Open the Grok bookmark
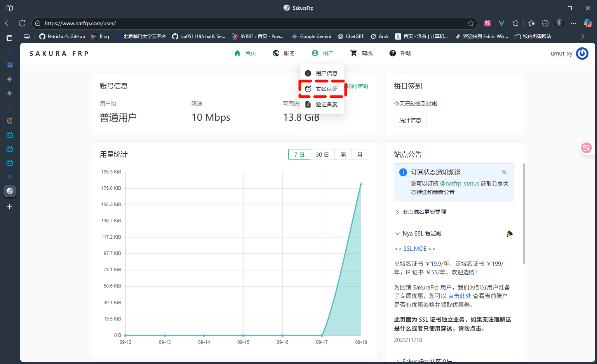The height and width of the screenshot is (364, 597). click(x=379, y=36)
